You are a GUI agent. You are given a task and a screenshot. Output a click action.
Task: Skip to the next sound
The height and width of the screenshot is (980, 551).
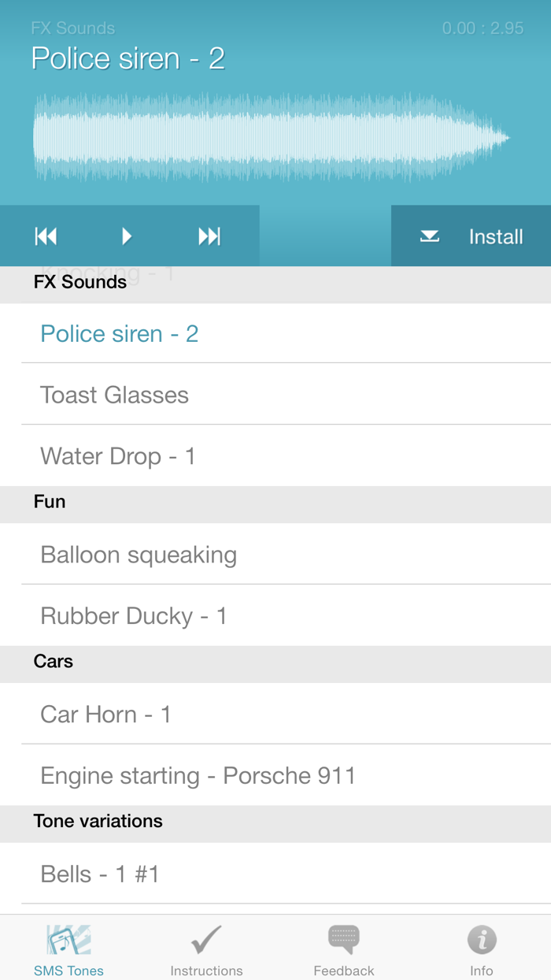pos(207,236)
